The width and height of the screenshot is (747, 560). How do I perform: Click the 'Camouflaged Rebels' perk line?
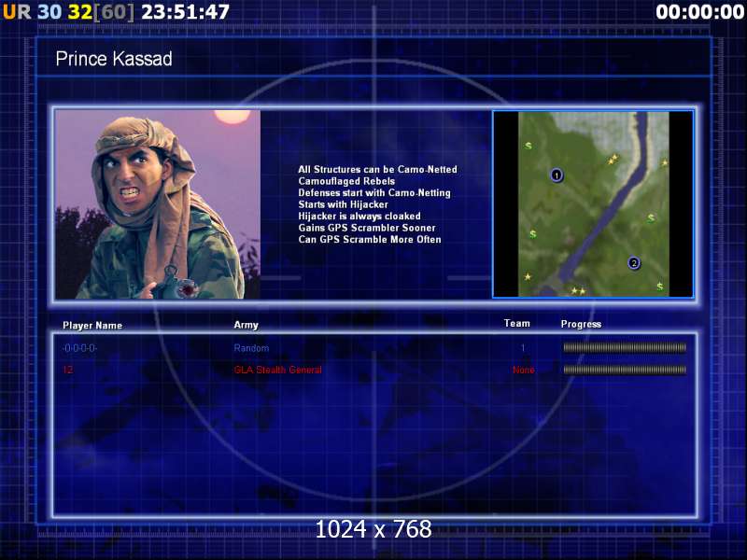click(x=346, y=181)
